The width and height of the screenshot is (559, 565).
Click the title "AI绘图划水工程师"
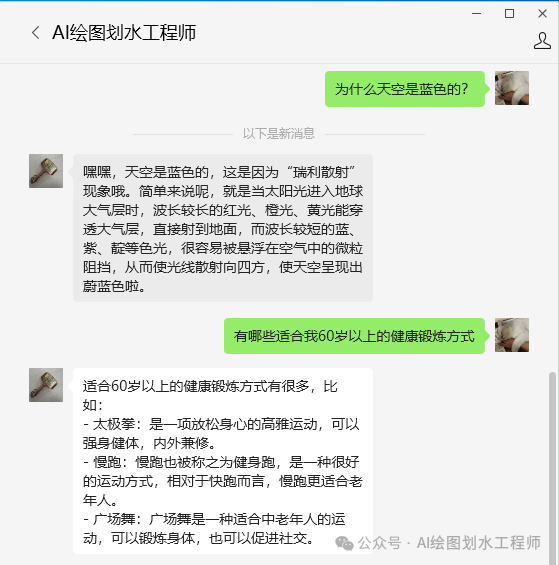124,33
